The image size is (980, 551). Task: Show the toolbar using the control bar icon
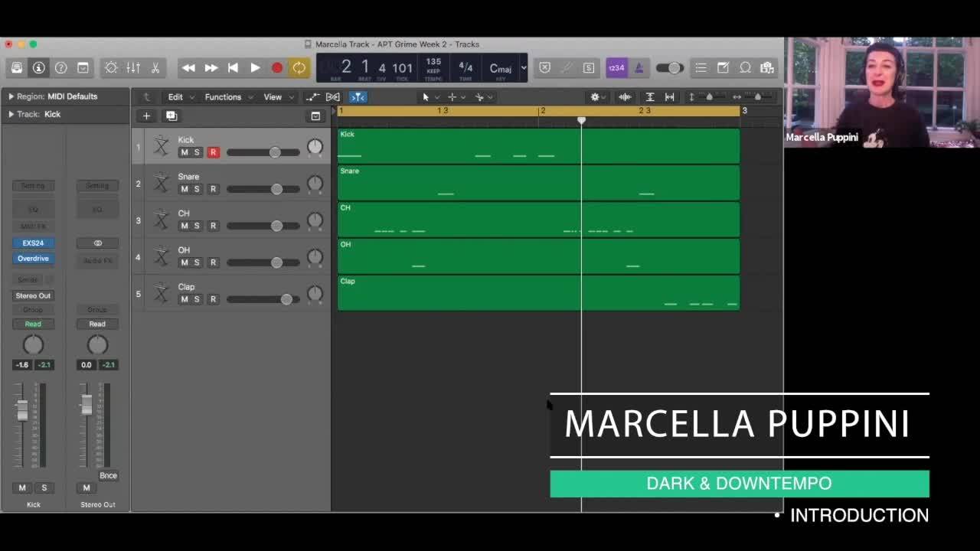[x=83, y=67]
